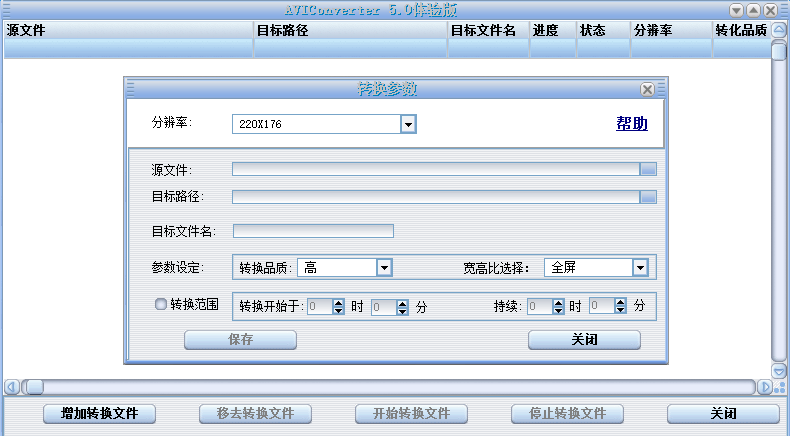Click the horizontal scrollbar thumb
The image size is (790, 436).
[x=34, y=387]
